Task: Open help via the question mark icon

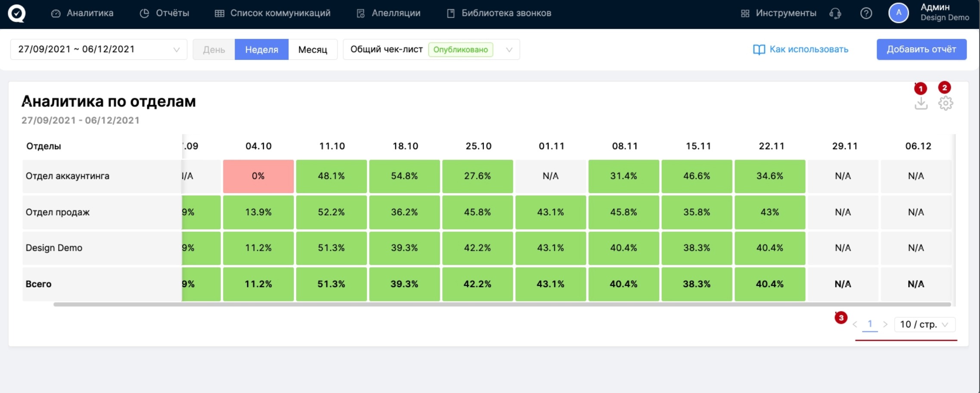Action: click(866, 13)
